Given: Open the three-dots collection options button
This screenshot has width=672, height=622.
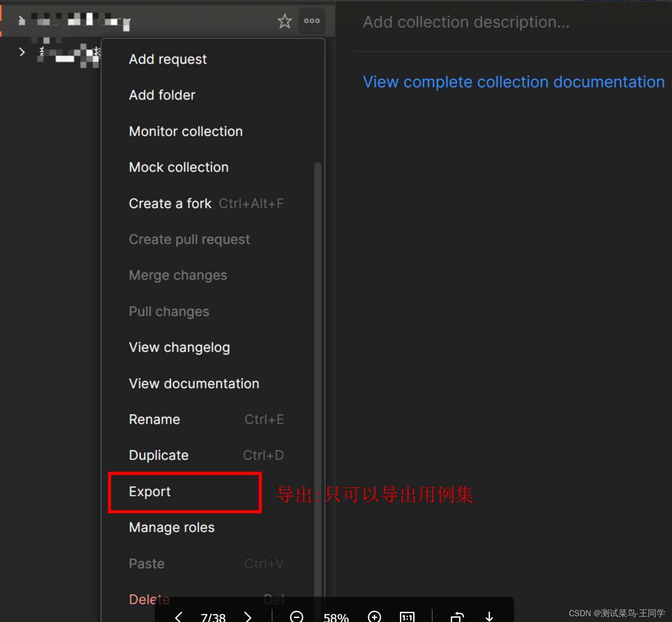Looking at the screenshot, I should [312, 21].
